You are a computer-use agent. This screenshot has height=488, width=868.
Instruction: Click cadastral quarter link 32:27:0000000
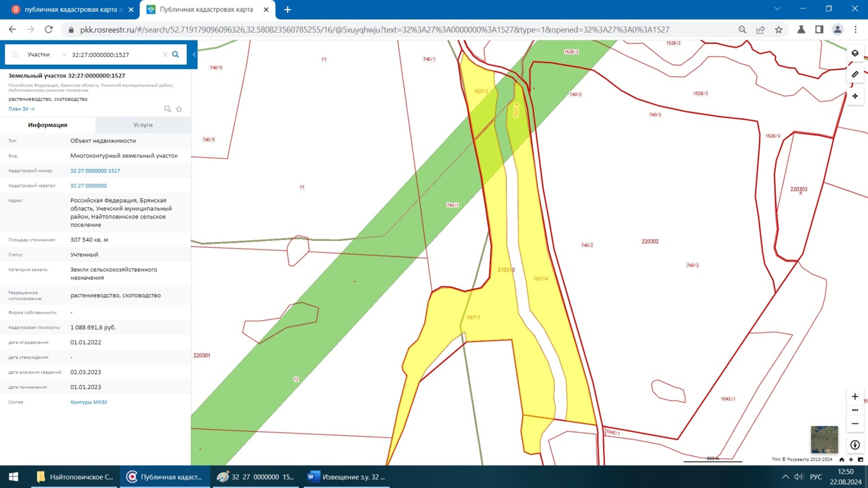pos(88,186)
